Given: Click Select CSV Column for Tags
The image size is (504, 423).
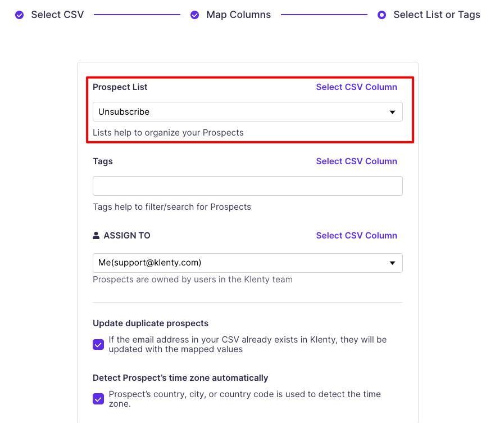Looking at the screenshot, I should [356, 161].
